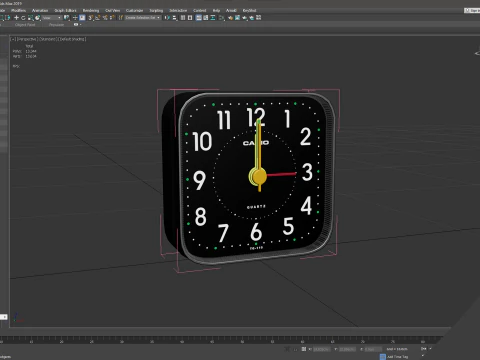Click the viewport [+] general menu label
This screenshot has height=360, width=480.
(13, 39)
